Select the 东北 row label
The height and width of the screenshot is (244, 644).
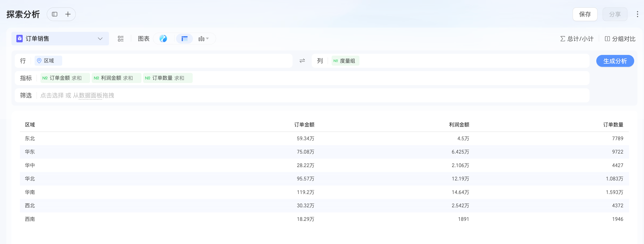(30, 138)
